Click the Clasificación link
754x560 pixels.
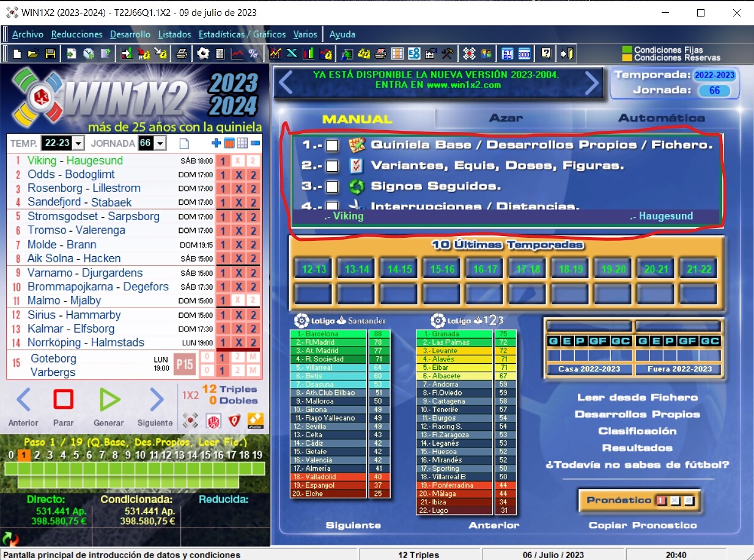pos(637,431)
